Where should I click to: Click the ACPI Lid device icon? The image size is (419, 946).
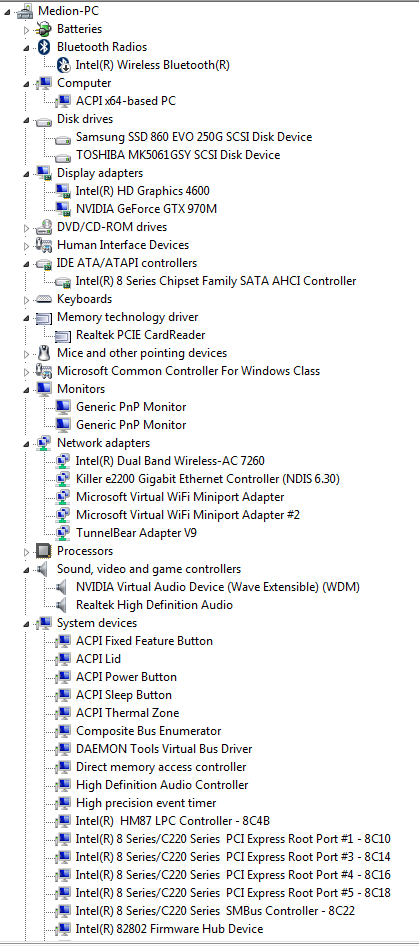pyautogui.click(x=63, y=659)
